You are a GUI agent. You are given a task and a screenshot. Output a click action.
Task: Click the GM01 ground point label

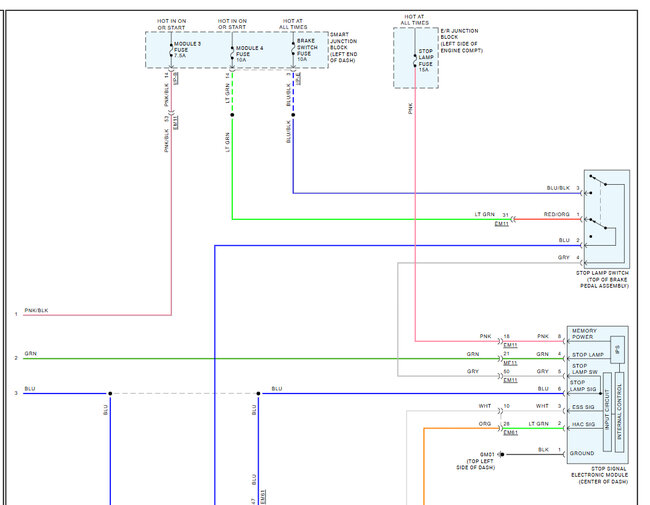tap(487, 454)
